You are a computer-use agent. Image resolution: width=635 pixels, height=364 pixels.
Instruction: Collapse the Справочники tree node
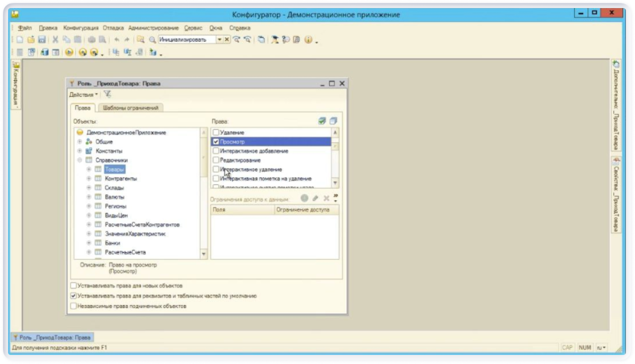click(80, 160)
